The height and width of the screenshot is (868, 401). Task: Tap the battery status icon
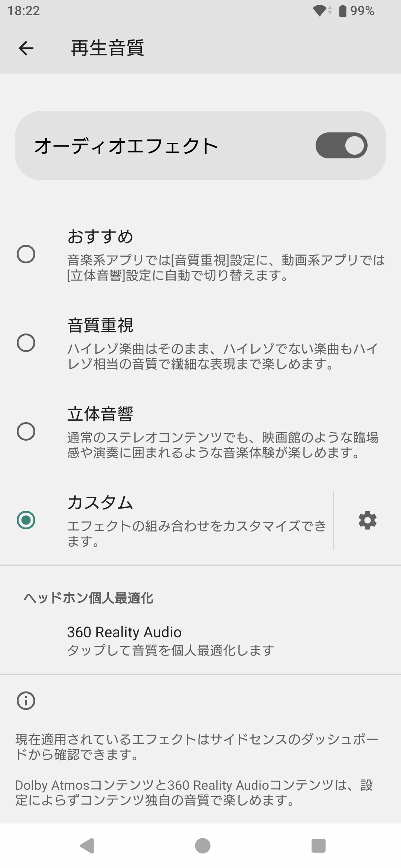click(343, 11)
